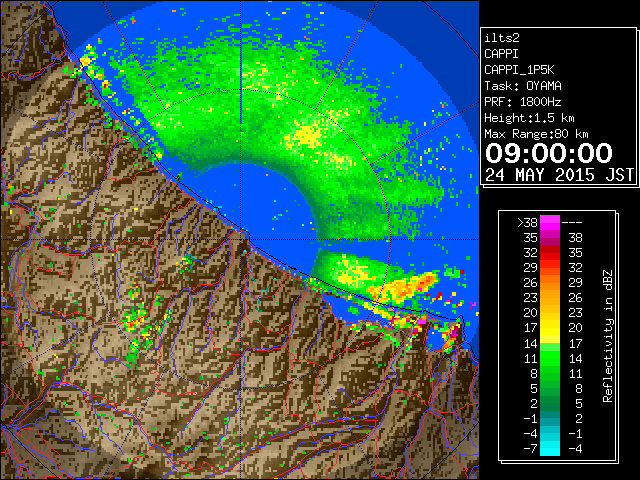This screenshot has height=480, width=640.
Task: Click the cyan bottom swatch of legend
Action: click(550, 449)
